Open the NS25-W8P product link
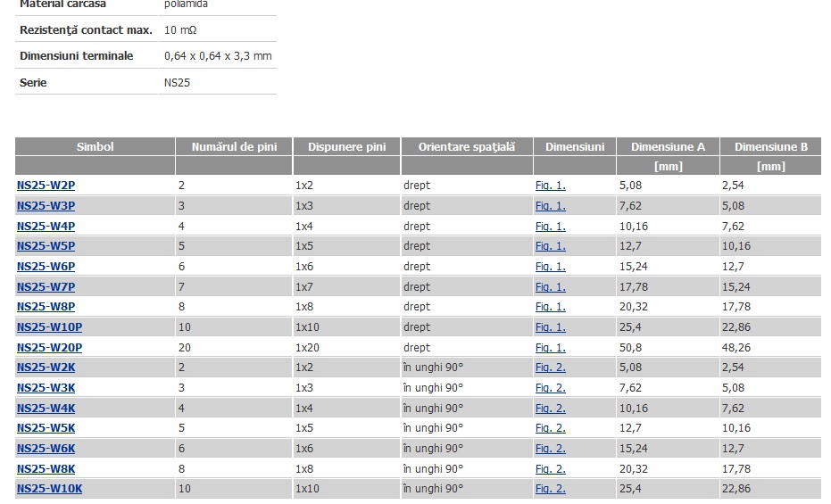Image resolution: width=831 pixels, height=504 pixels. [x=46, y=307]
